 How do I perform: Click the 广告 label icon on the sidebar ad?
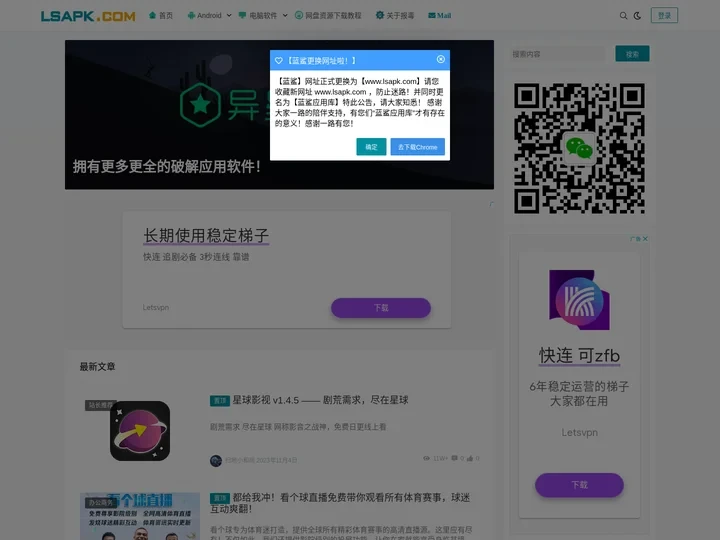click(x=636, y=239)
